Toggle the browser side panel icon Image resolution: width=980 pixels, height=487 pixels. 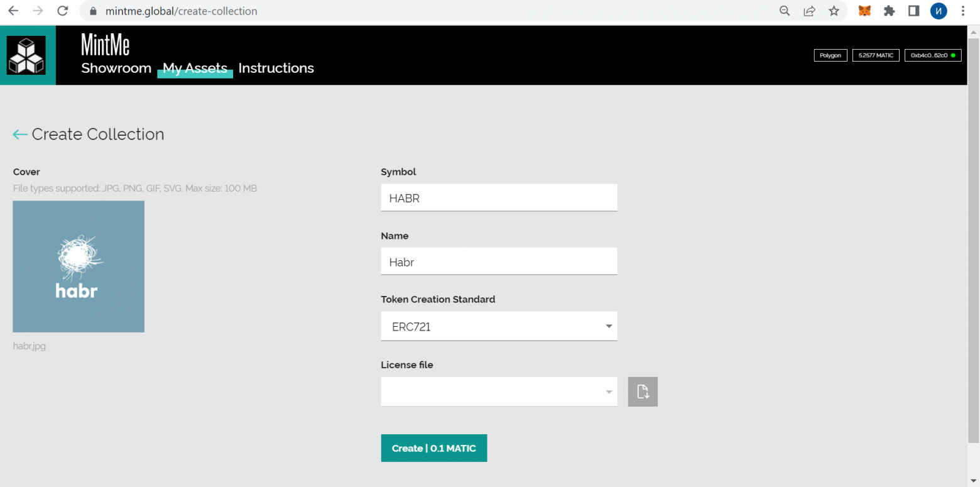coord(914,11)
